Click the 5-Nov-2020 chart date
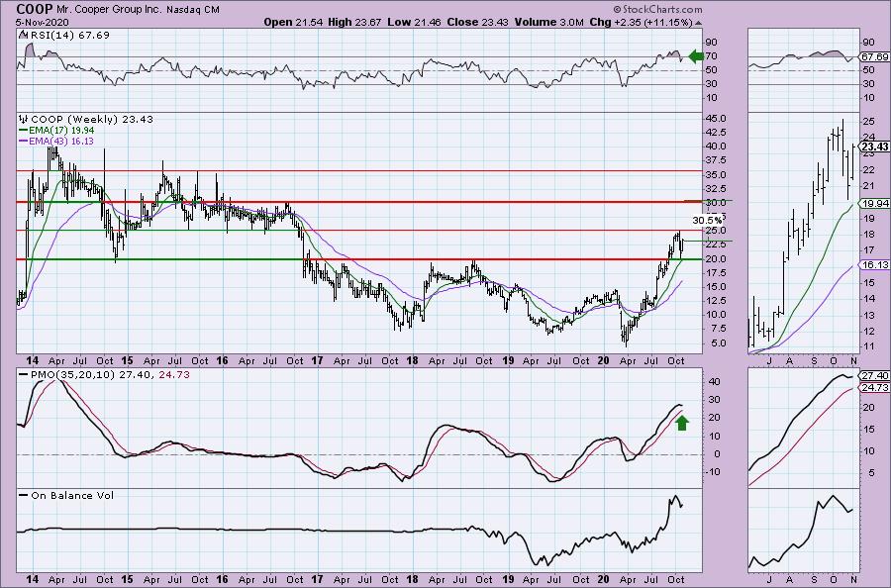Image resolution: width=891 pixels, height=588 pixels. click(x=43, y=23)
